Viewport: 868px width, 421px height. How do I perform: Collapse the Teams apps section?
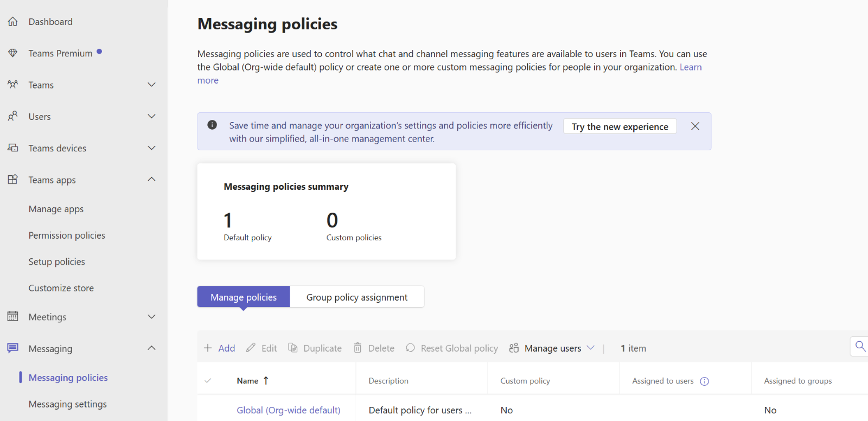point(152,179)
